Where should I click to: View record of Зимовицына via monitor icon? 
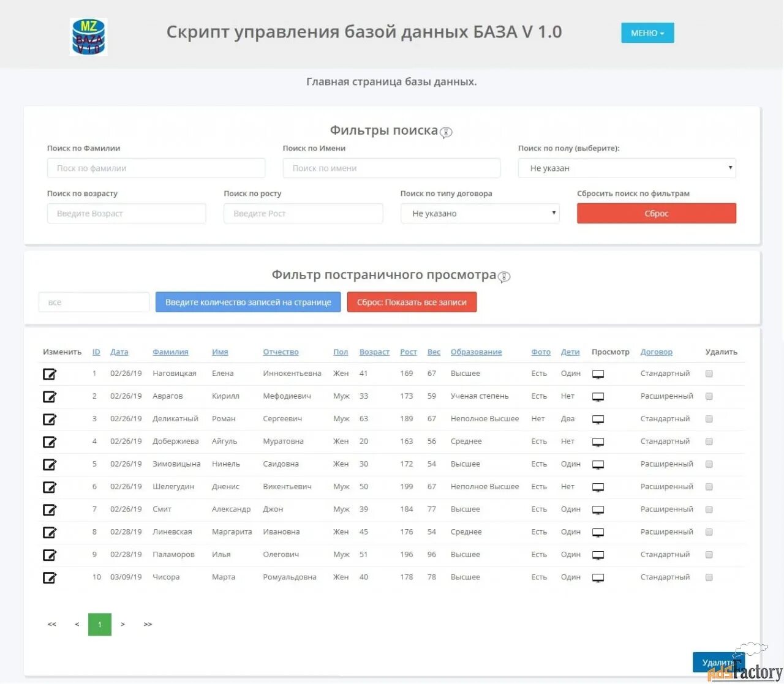tap(598, 465)
